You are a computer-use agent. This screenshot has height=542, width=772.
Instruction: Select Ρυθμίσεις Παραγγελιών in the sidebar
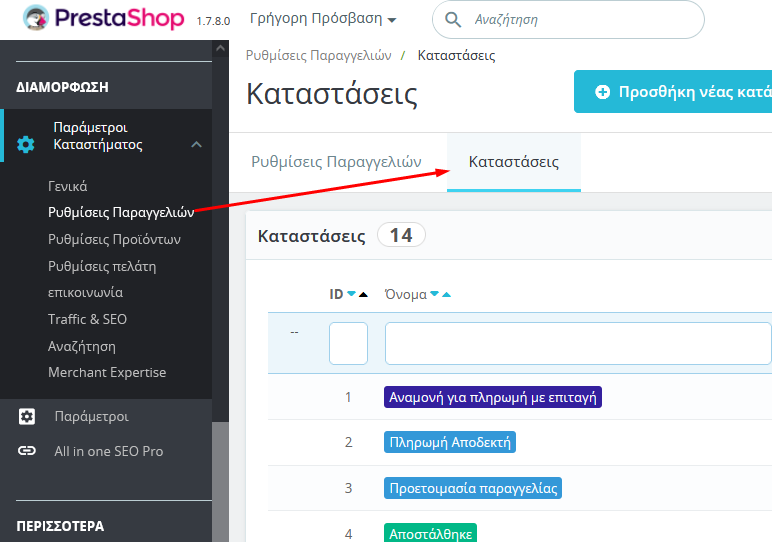coord(121,212)
